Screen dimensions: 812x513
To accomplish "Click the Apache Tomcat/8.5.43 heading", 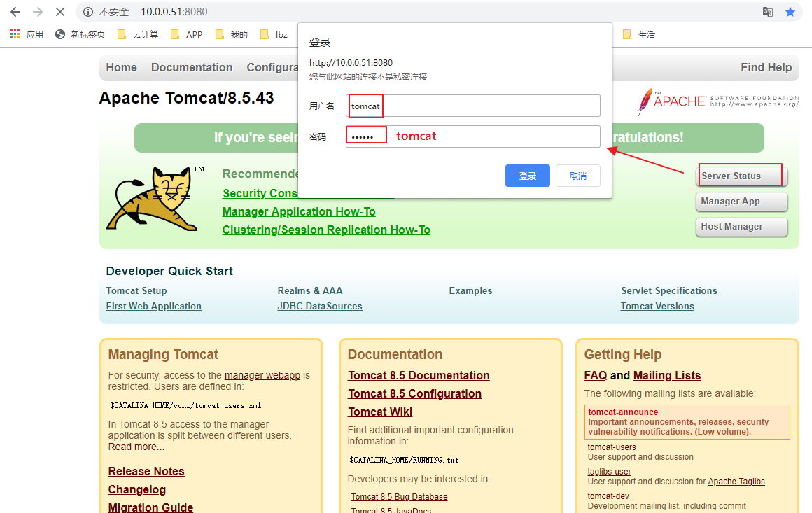I will click(186, 98).
